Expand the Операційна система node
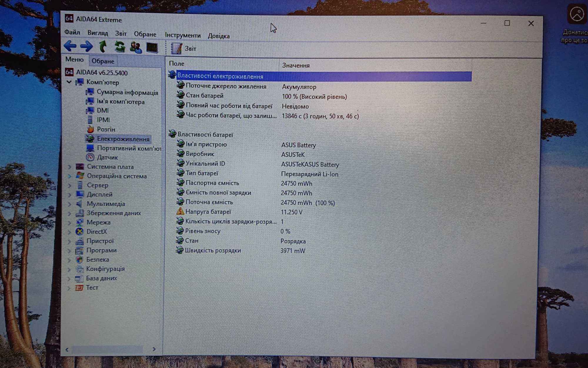Image resolution: width=588 pixels, height=368 pixels. point(69,176)
